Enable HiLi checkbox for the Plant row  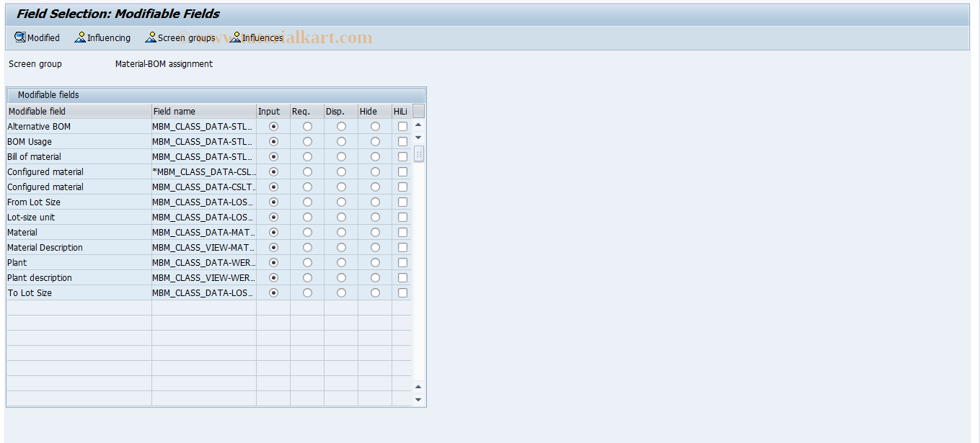point(402,262)
